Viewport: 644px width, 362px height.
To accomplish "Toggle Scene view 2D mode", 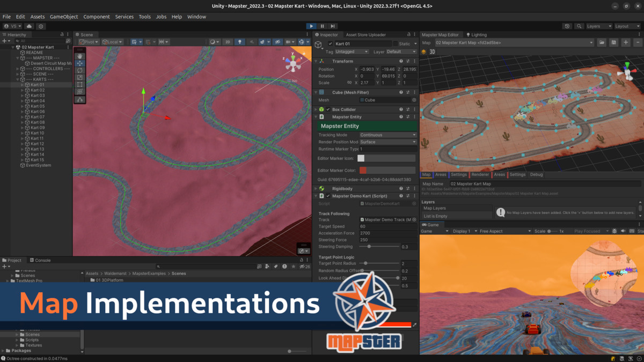I will 228,42.
